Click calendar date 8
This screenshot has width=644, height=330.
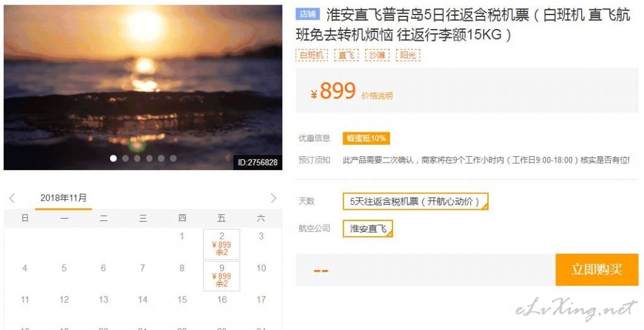182,268
